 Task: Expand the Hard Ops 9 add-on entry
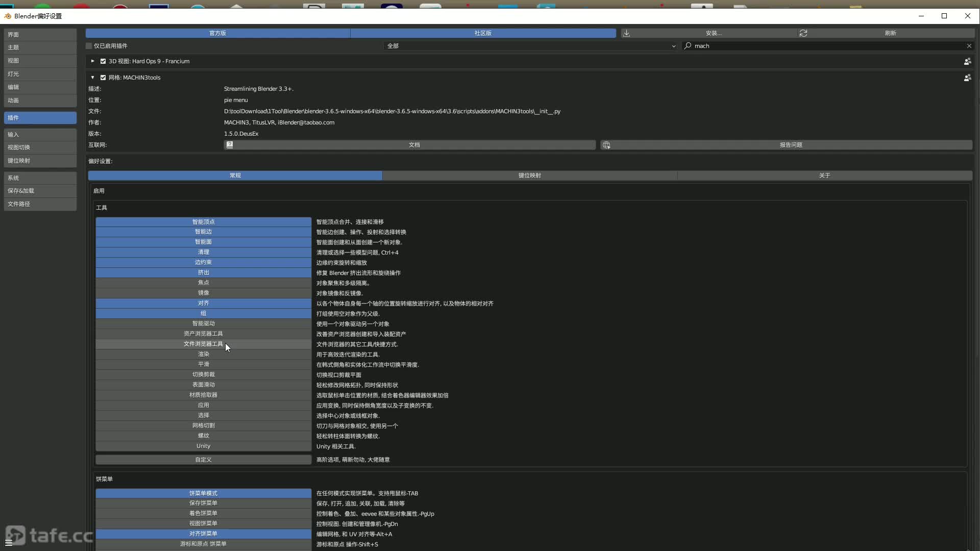pyautogui.click(x=92, y=61)
